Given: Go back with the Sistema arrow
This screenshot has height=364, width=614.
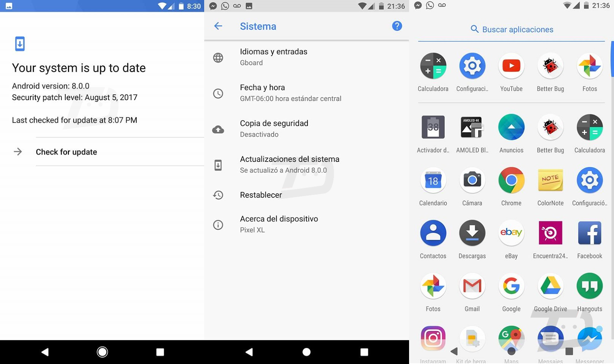Looking at the screenshot, I should pos(218,26).
